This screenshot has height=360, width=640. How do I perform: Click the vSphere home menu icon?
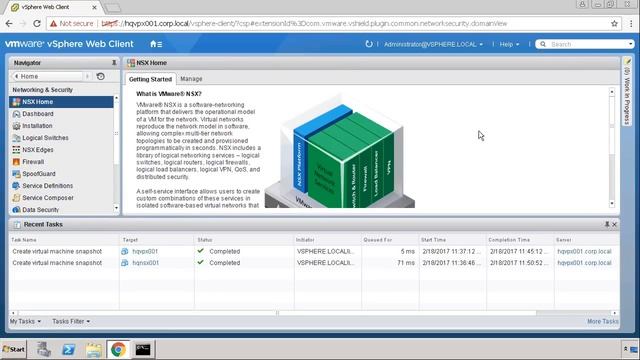tap(156, 44)
